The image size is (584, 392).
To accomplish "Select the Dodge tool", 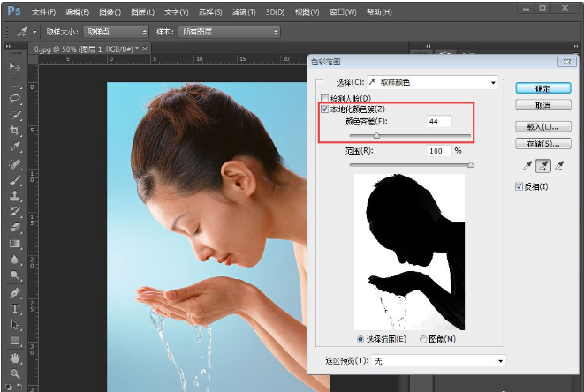I will 15,275.
